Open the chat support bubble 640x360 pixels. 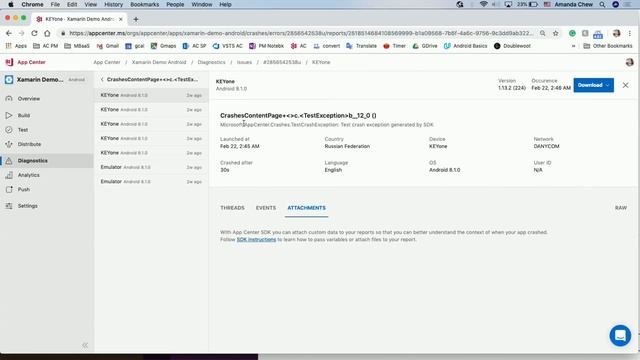[x=620, y=336]
